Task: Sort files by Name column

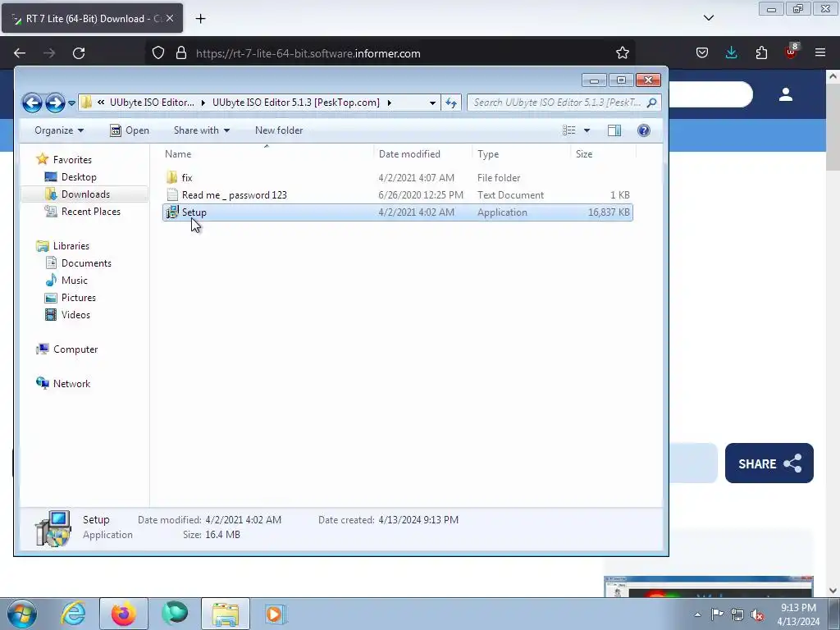Action: point(267,153)
